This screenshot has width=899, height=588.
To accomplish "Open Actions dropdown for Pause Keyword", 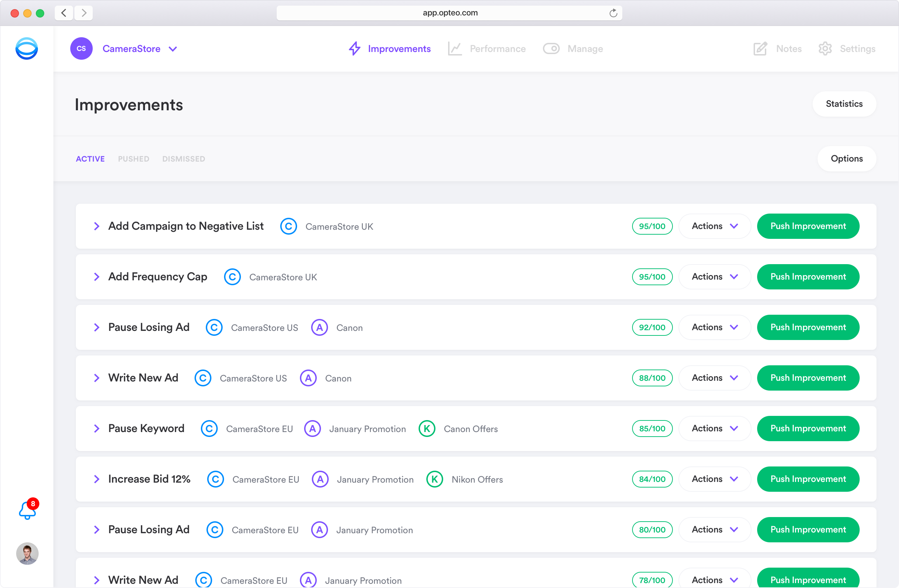I will (x=715, y=428).
